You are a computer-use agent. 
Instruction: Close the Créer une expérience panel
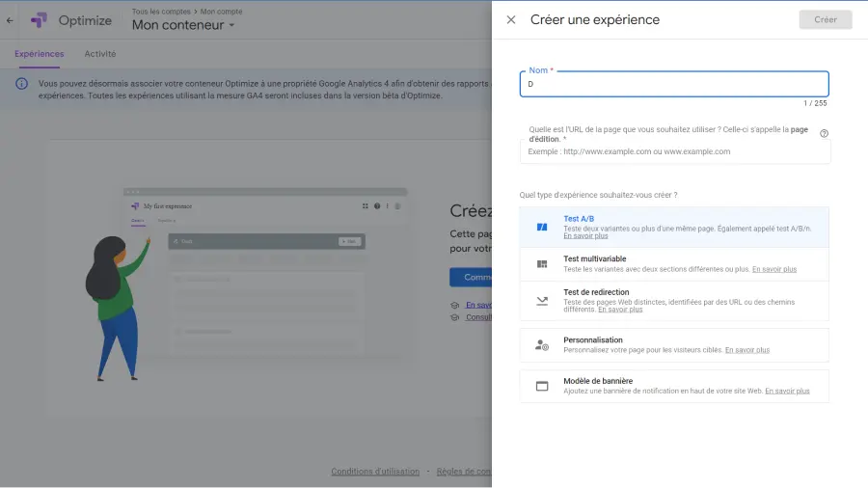[511, 20]
